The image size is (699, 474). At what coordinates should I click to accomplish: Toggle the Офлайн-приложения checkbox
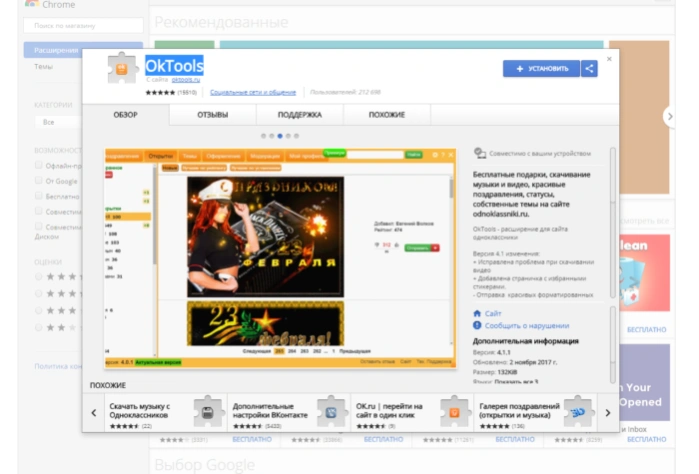[x=39, y=165]
